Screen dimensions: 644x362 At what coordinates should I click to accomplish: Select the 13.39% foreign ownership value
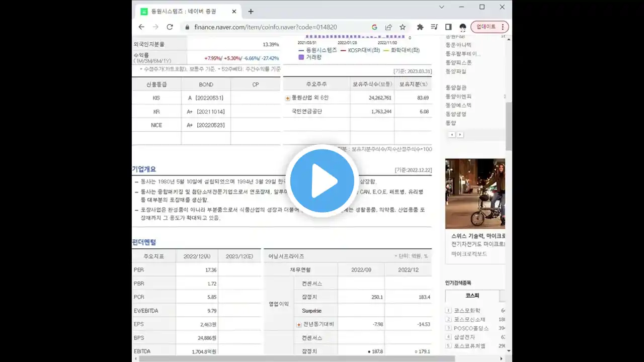coord(271,44)
